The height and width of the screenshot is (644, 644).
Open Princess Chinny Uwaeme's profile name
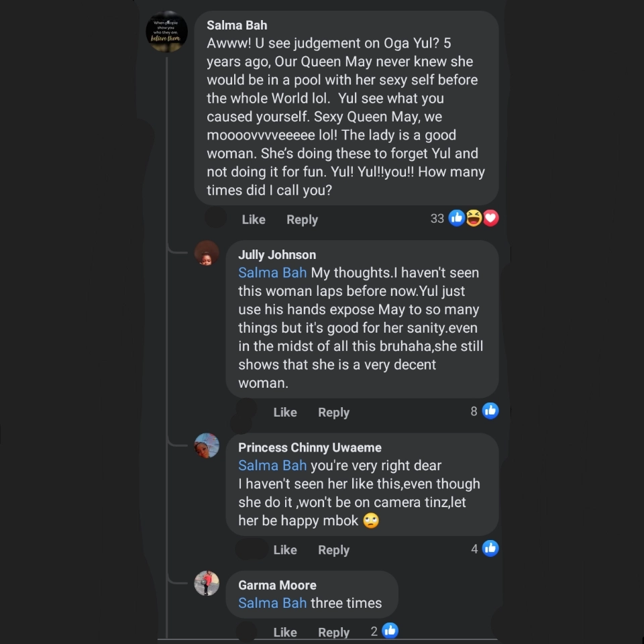click(309, 447)
